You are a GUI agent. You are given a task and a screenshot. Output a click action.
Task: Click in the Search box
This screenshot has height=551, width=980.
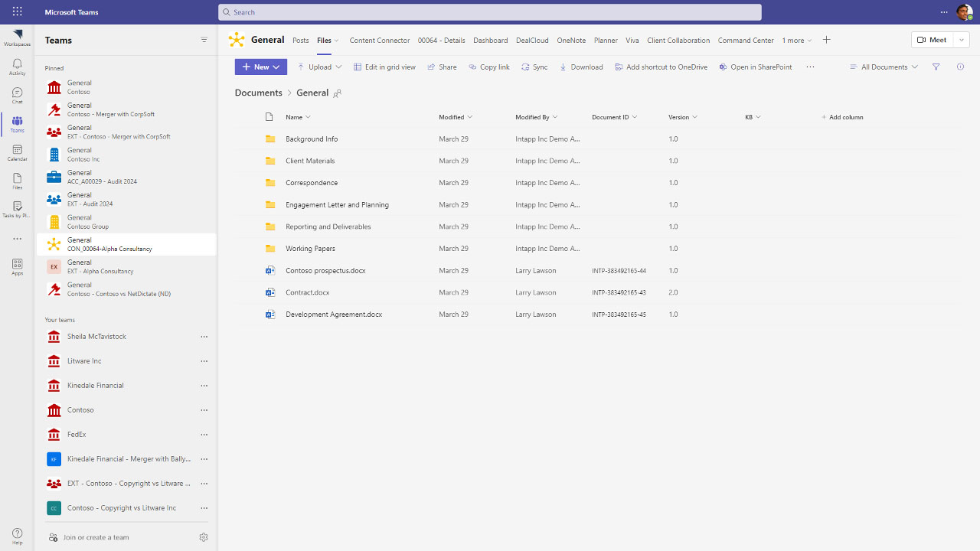[490, 12]
